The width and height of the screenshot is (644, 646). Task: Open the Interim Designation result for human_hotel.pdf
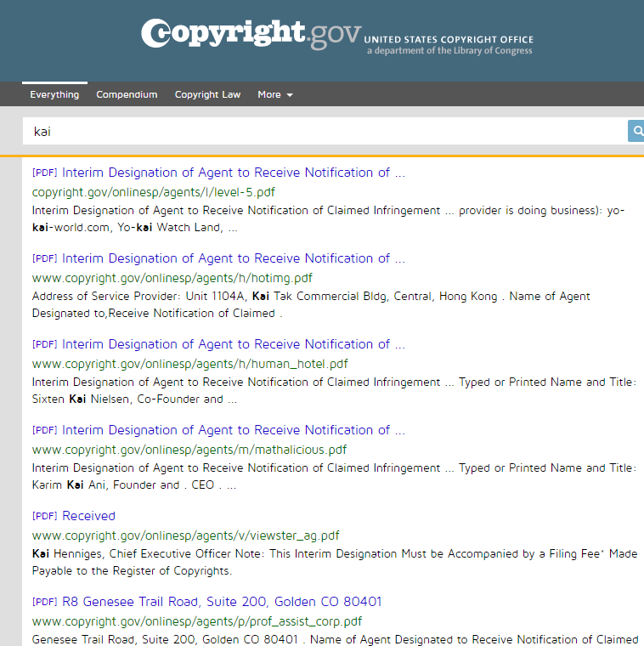[234, 344]
